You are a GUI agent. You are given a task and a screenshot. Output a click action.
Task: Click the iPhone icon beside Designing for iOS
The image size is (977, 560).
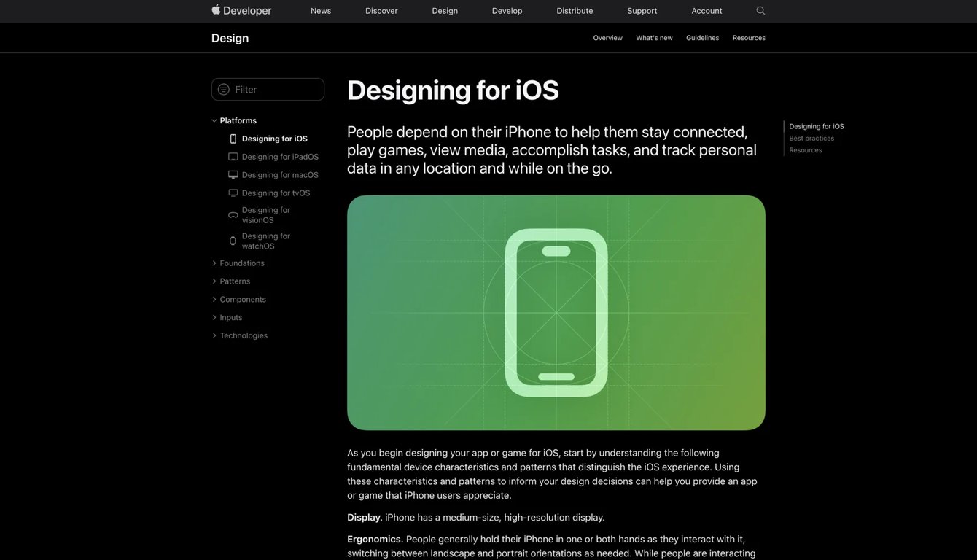pyautogui.click(x=233, y=139)
